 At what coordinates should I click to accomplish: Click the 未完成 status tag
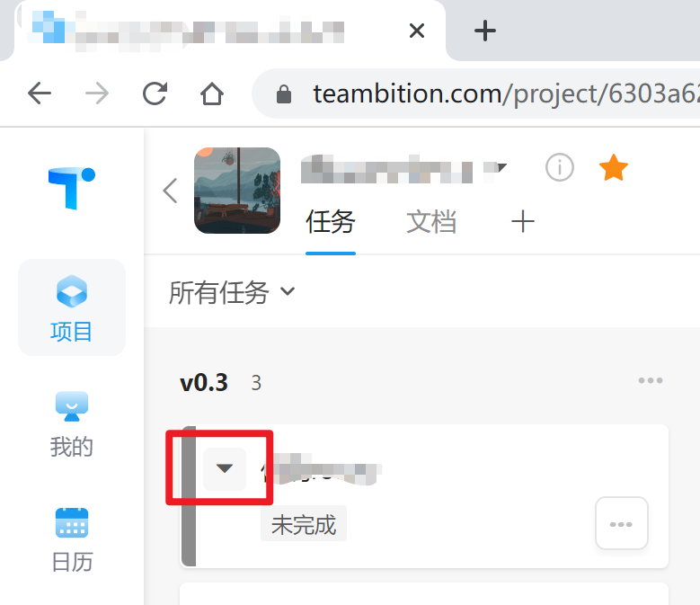[x=304, y=524]
